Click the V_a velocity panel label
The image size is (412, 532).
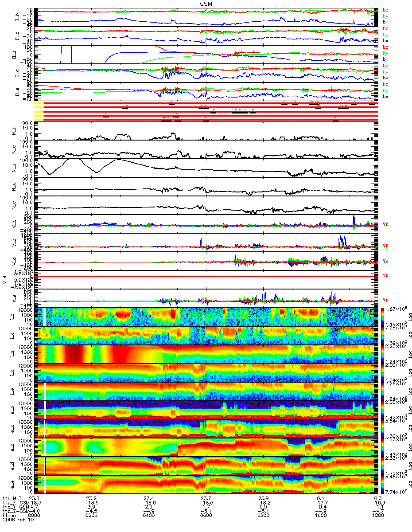pos(14,262)
